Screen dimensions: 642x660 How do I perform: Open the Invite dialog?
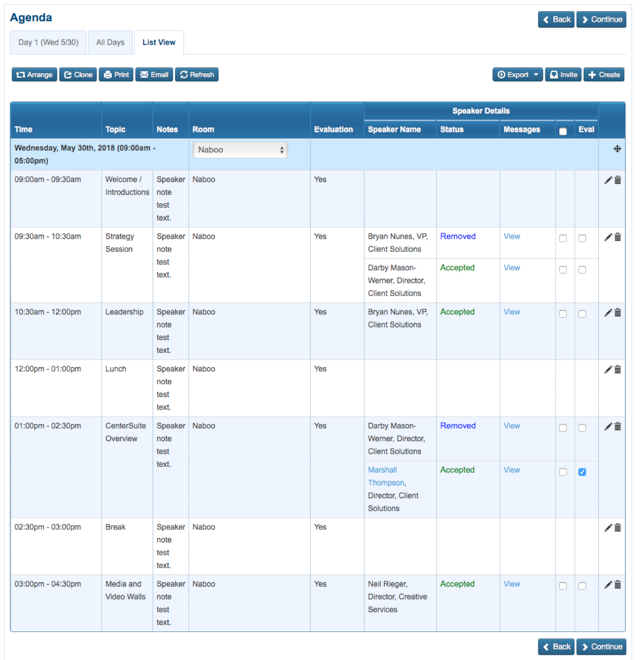[563, 75]
